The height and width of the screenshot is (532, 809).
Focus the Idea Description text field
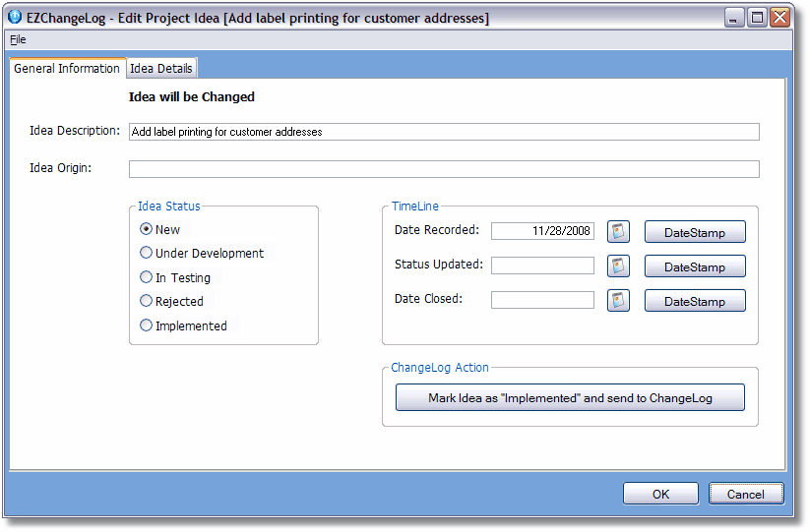pyautogui.click(x=444, y=132)
